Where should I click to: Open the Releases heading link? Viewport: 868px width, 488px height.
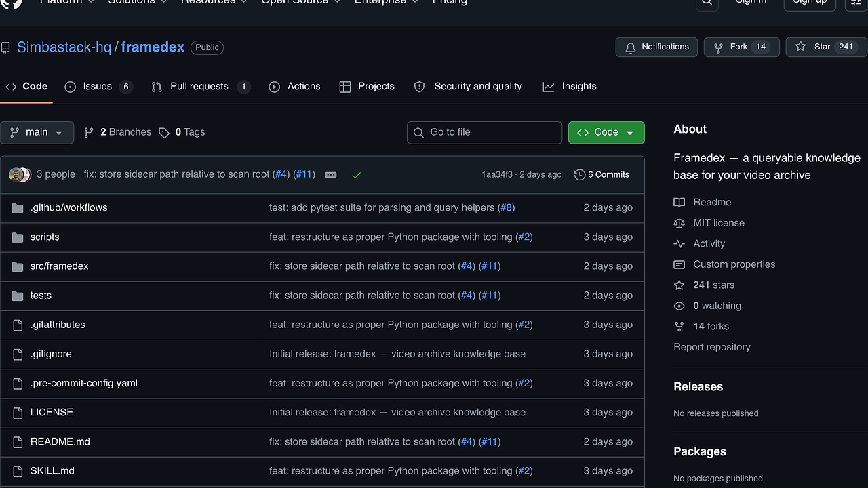coord(698,387)
